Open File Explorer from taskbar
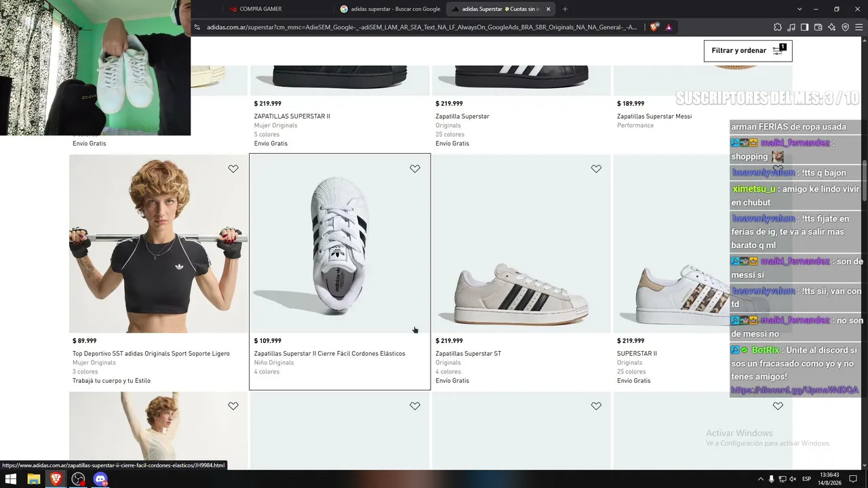The image size is (868, 488). coord(33,479)
